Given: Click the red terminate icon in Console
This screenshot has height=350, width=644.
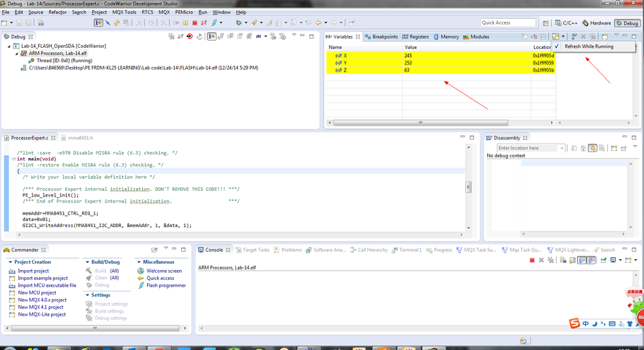Looking at the screenshot, I should click(532, 260).
